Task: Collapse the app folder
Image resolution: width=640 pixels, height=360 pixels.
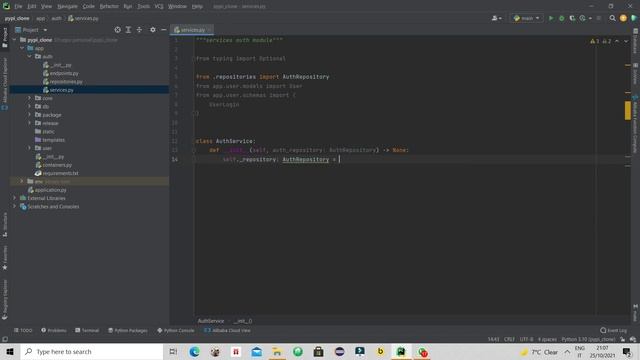Action: tap(22, 48)
